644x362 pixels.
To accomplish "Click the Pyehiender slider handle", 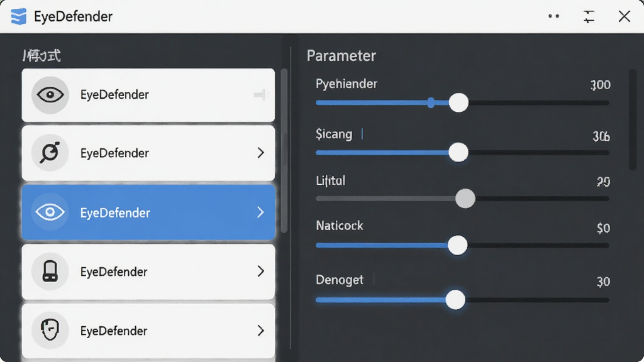I will 458,102.
